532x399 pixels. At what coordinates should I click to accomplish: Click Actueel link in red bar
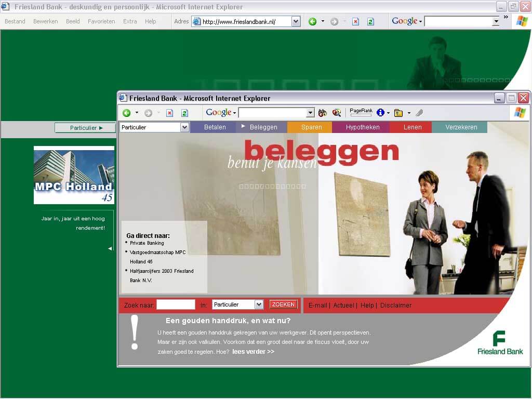(343, 305)
